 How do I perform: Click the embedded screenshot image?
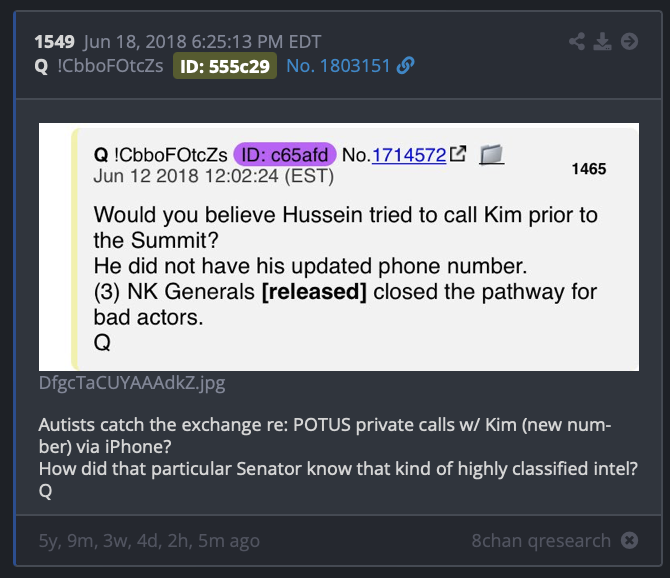[x=339, y=247]
